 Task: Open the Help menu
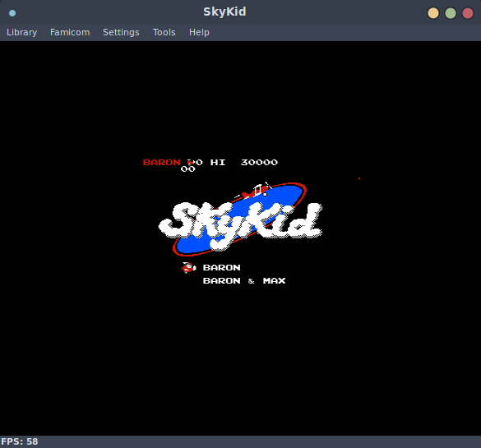click(x=199, y=32)
